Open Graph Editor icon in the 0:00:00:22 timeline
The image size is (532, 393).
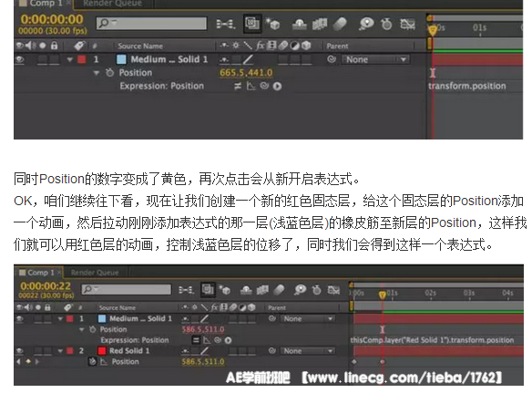(333, 290)
